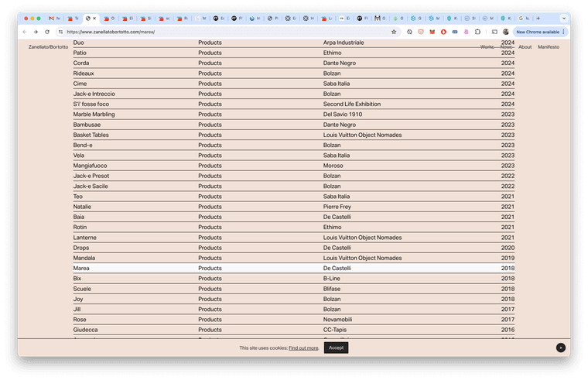This screenshot has width=588, height=380.
Task: Open site information icon in address bar
Action: point(60,32)
